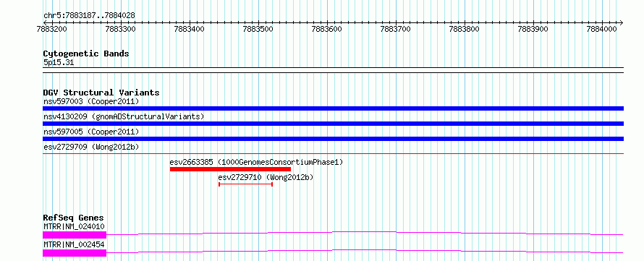Click the right arrowhead ending the ruler
Viewport: 644px width, 261px height.
621,22
